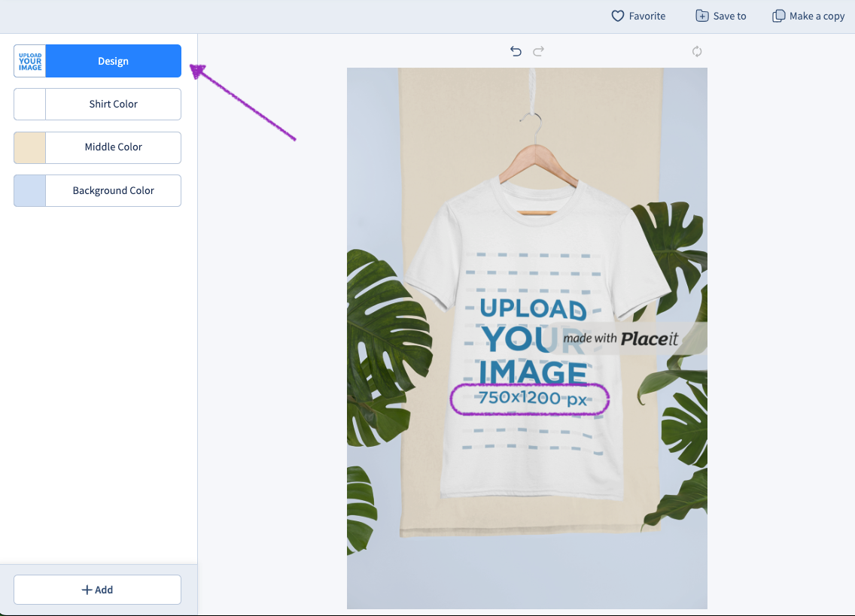Select the blue Design button
The height and width of the screenshot is (616, 855).
(x=113, y=61)
